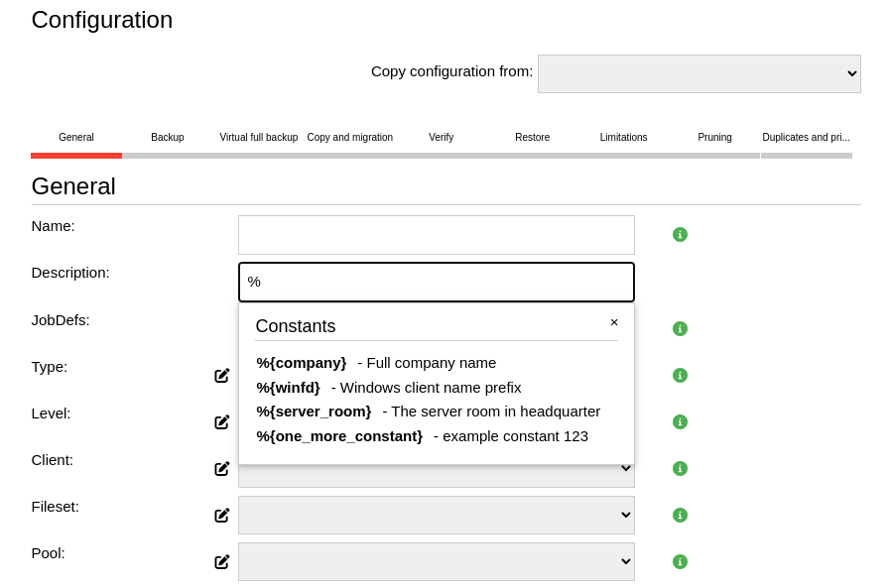Viewport: 892px width, 588px height.
Task: Open the Copy and migration tab
Action: 350,137
